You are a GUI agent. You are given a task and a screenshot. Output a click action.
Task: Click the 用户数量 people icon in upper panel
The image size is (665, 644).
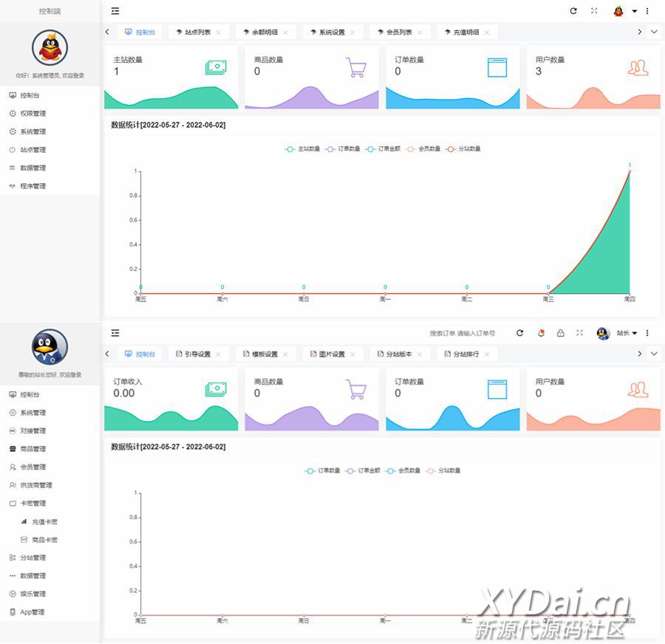tap(638, 68)
